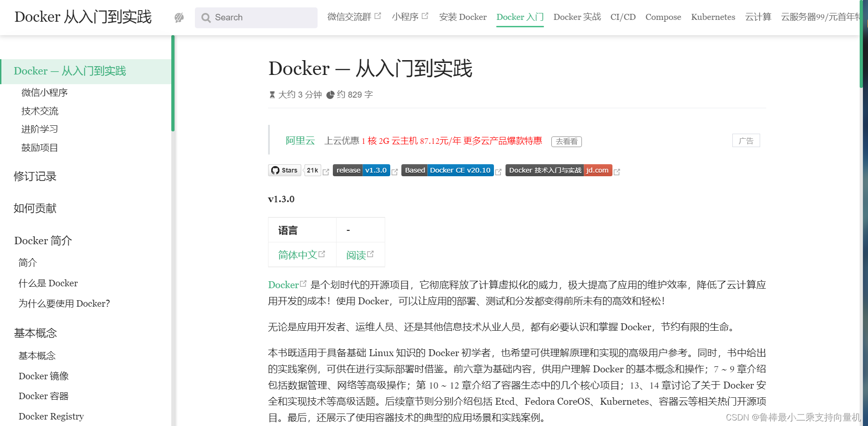The width and height of the screenshot is (868, 426).
Task: Click the page vertical scrollbar thumb
Action: 862,44
